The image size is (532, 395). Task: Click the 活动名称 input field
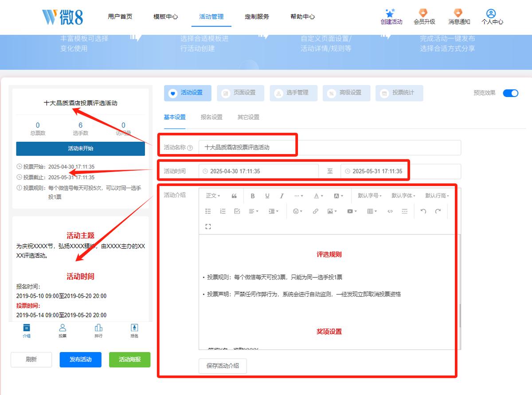(330, 147)
